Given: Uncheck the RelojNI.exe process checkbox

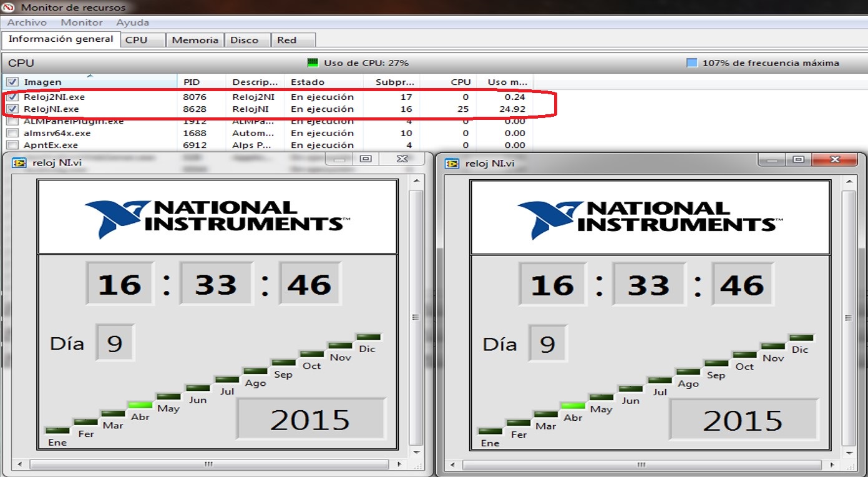Looking at the screenshot, I should 12,109.
